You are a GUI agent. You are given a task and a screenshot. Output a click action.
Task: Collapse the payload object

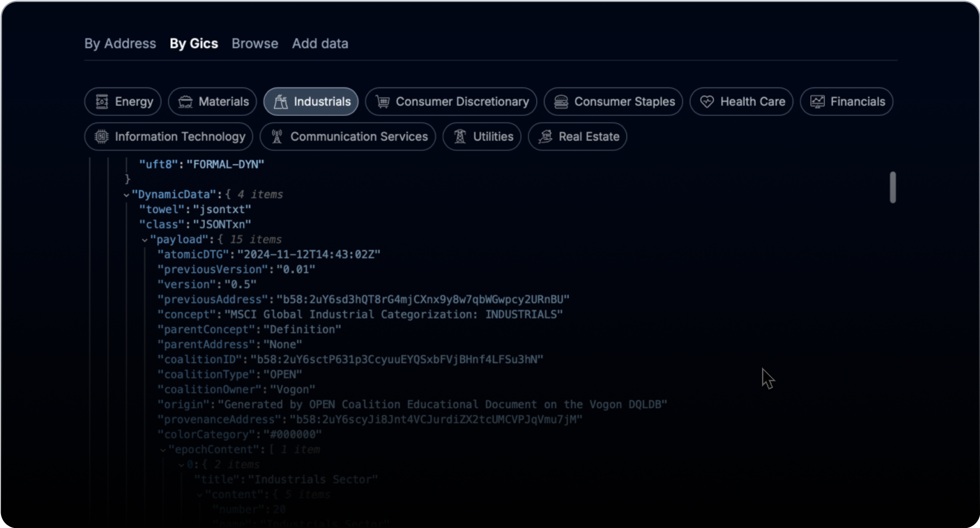coord(145,240)
